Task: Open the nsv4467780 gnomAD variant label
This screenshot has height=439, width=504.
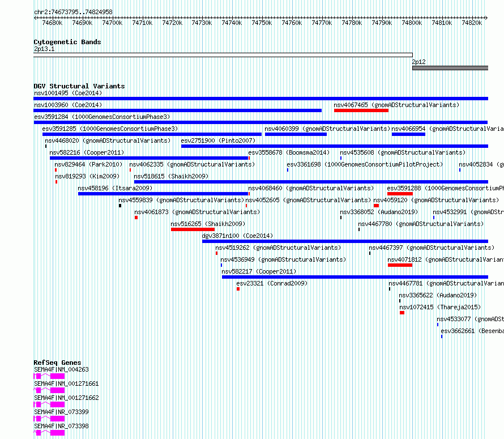Action: pyautogui.click(x=421, y=224)
